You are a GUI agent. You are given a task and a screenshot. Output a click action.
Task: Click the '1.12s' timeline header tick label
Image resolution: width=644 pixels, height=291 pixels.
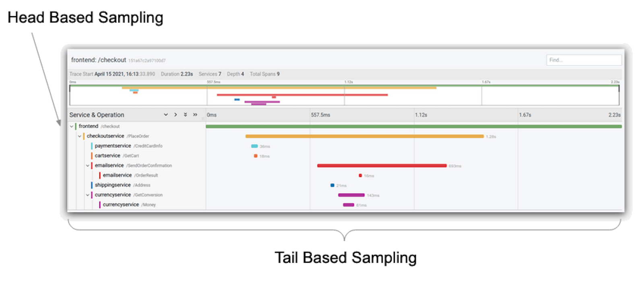click(x=421, y=115)
